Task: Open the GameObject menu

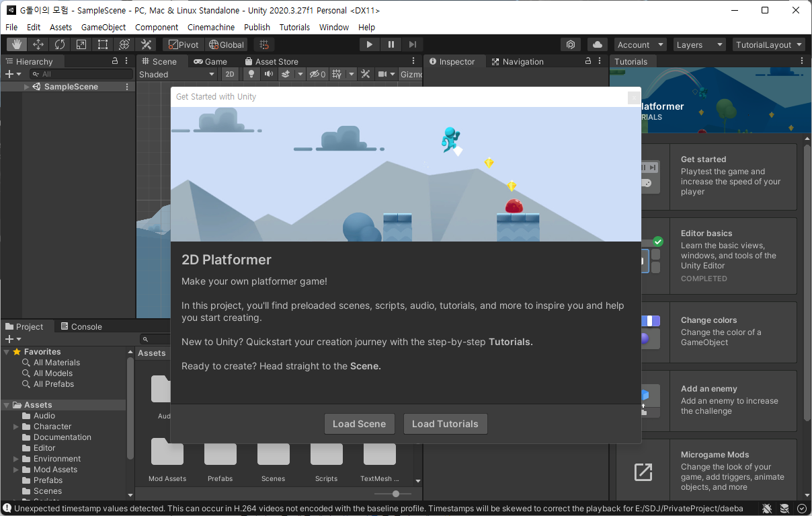Action: pyautogui.click(x=104, y=27)
